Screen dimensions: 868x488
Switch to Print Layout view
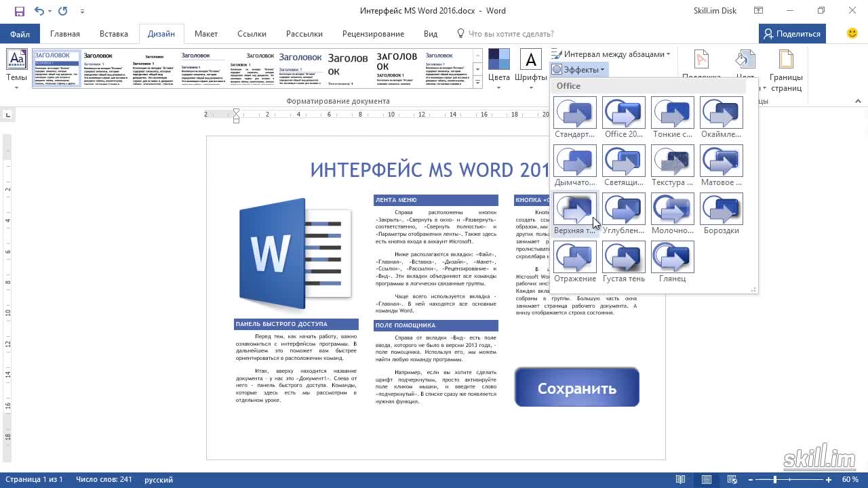pos(707,480)
